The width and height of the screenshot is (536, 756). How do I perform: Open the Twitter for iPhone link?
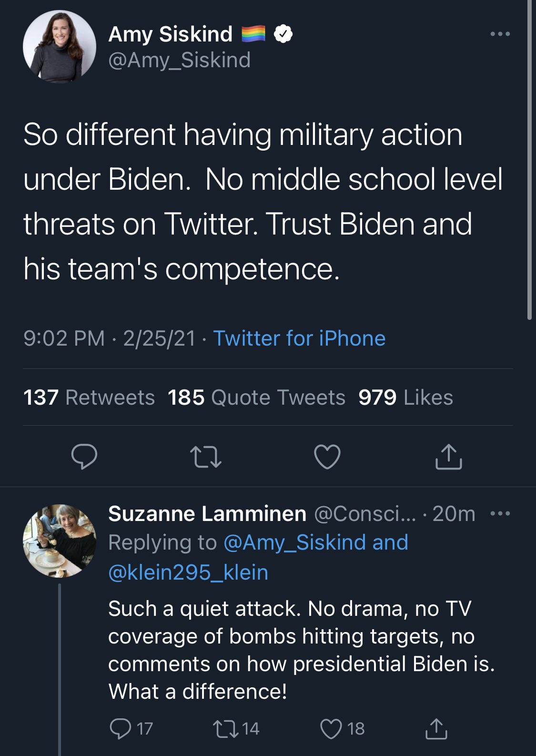[x=299, y=338]
